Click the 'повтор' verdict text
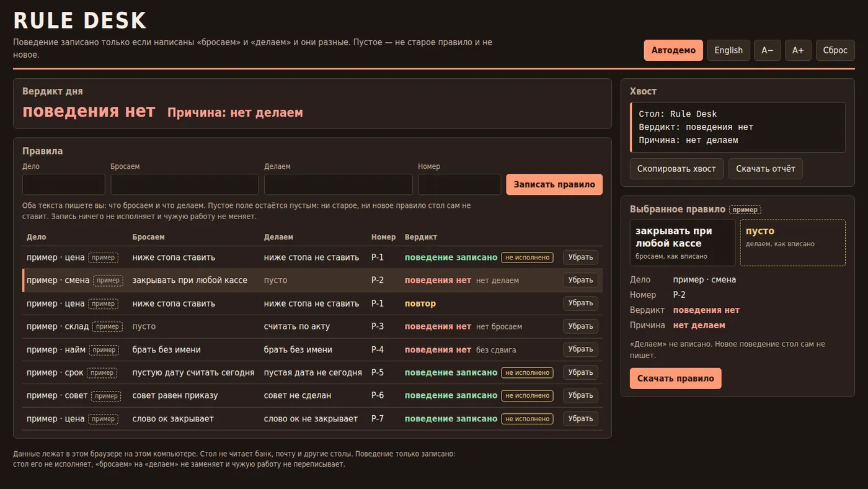Image resolution: width=868 pixels, height=489 pixels. (x=420, y=303)
